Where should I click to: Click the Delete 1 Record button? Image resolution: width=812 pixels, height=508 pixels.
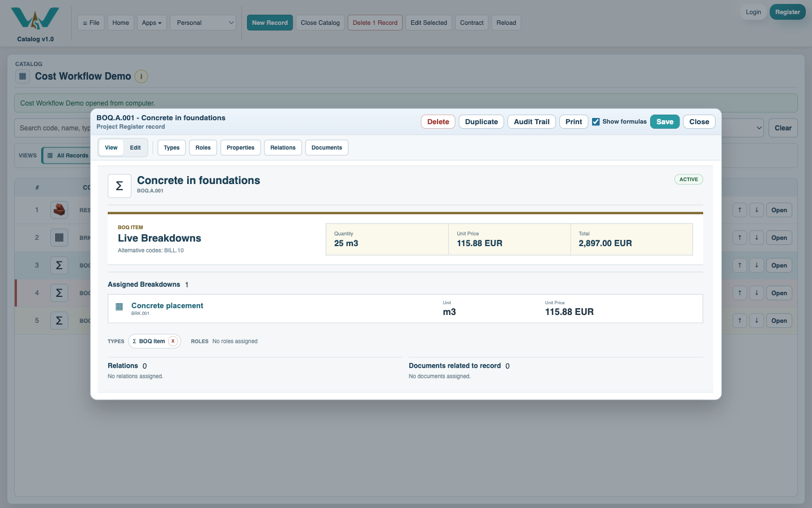coord(375,23)
